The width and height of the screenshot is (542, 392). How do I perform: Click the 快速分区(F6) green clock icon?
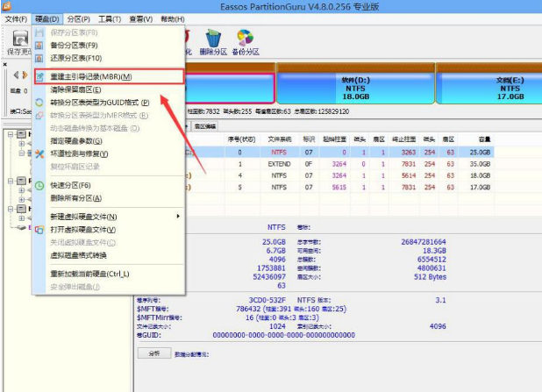39,186
